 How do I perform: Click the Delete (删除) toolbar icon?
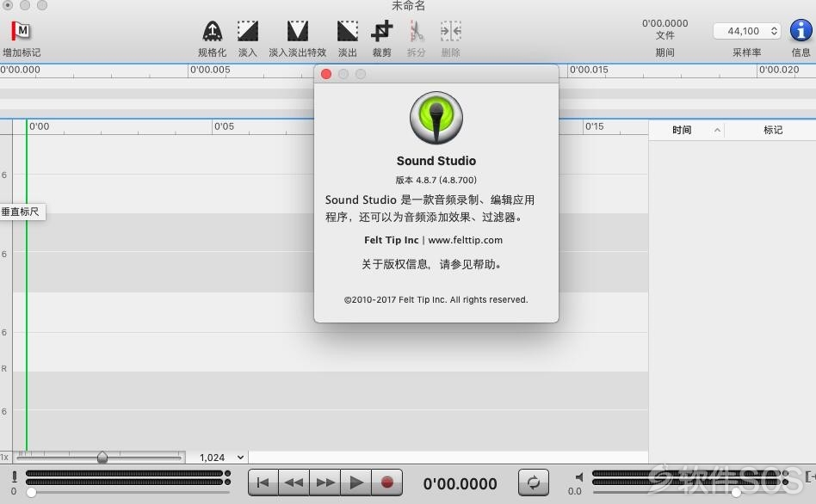point(451,31)
